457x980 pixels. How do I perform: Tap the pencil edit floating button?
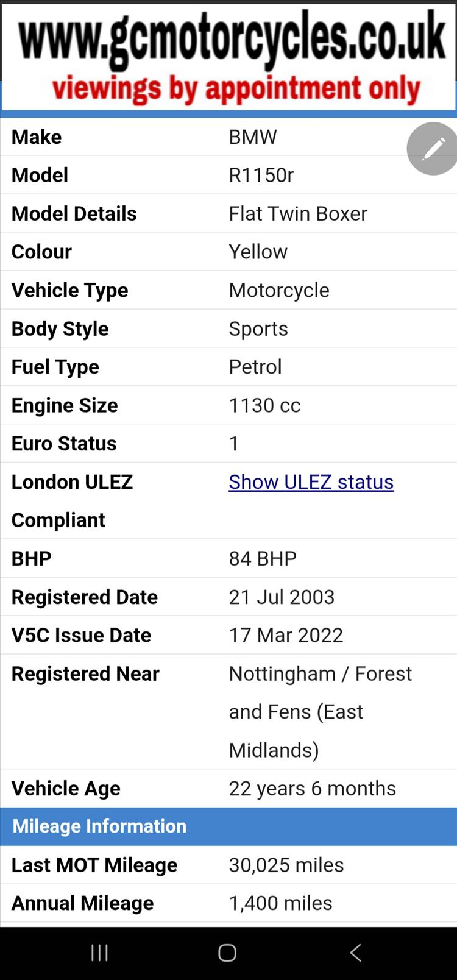pyautogui.click(x=433, y=149)
